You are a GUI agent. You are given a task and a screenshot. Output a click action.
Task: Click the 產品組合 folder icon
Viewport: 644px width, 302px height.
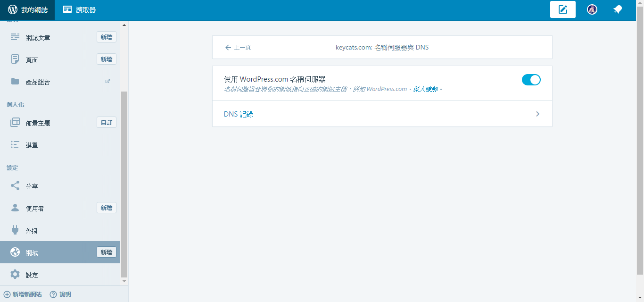coord(15,82)
